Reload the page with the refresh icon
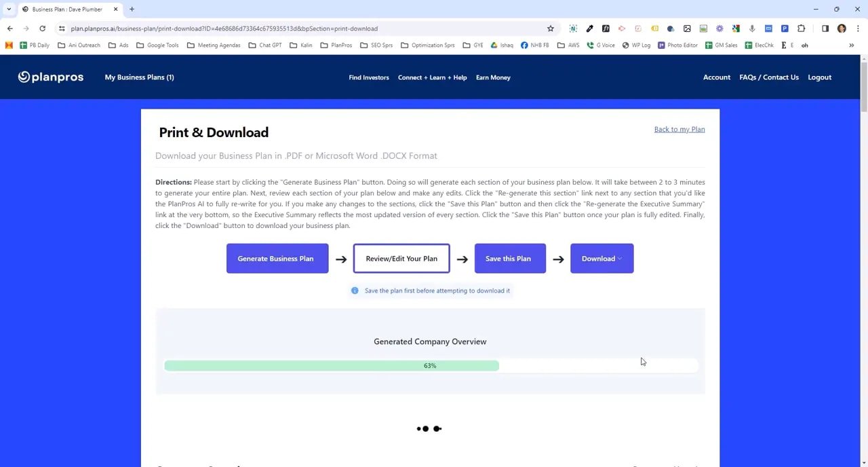Screen dimensions: 868x467 pos(42,29)
